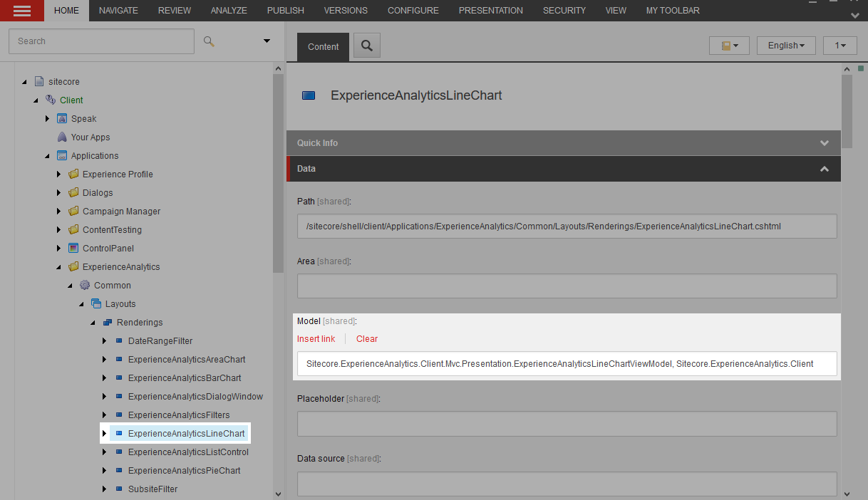
Task: Click the Clear link for Model
Action: pyautogui.click(x=367, y=339)
